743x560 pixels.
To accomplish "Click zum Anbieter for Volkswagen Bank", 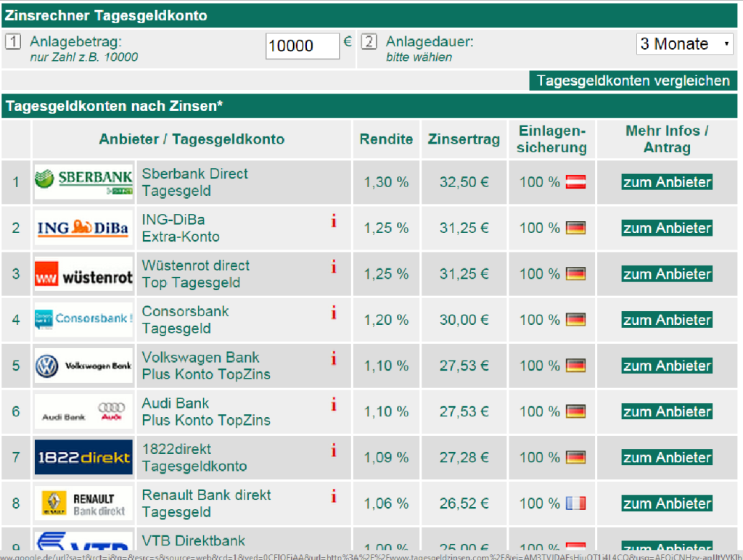I will coord(667,366).
